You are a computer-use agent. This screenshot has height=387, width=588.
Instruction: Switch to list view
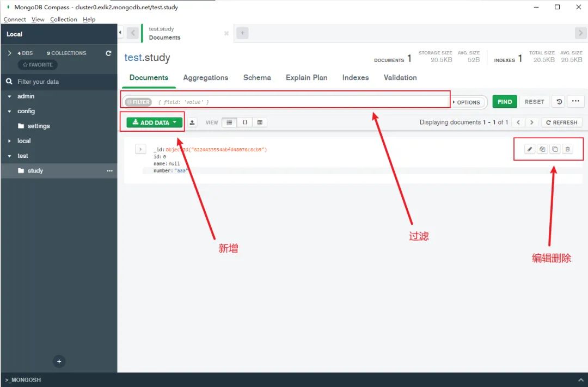tap(229, 122)
